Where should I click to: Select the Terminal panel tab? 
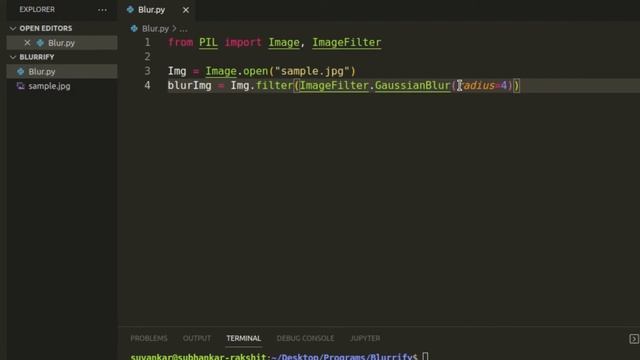click(x=244, y=338)
